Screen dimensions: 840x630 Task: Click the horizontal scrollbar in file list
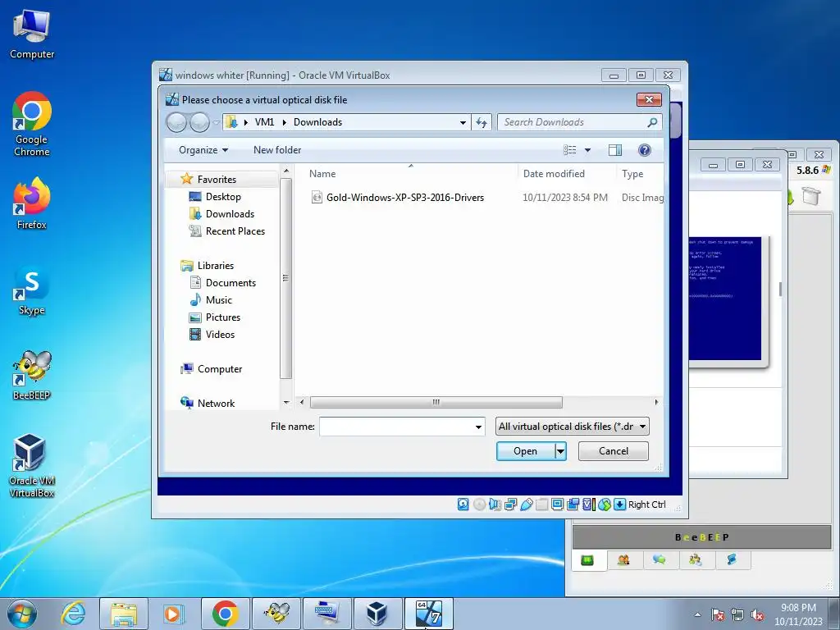pos(436,402)
